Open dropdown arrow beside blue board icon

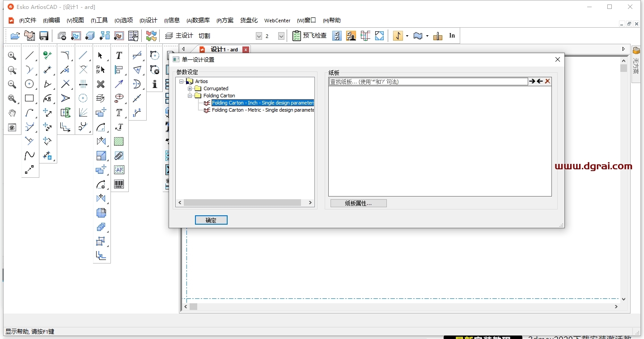pos(428,36)
